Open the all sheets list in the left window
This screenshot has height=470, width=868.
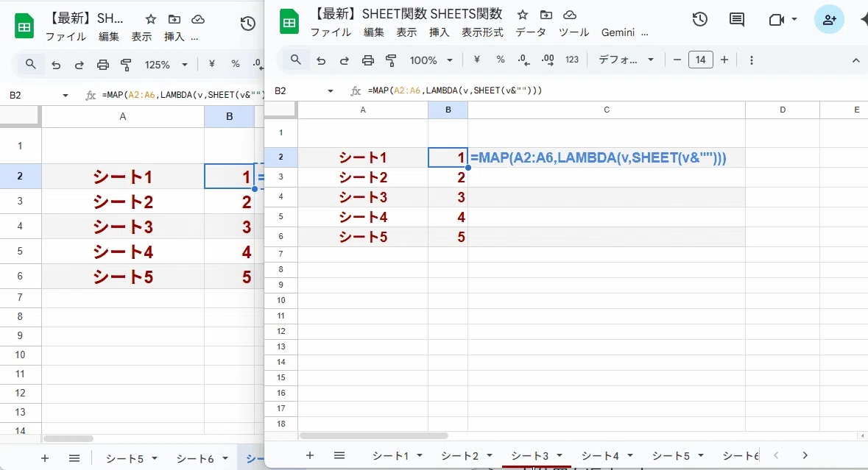click(74, 458)
